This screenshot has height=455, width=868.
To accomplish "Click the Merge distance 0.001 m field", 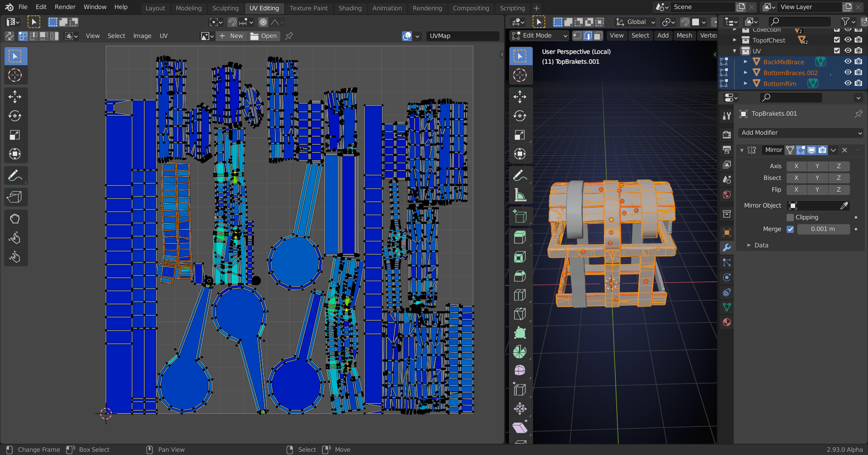I will (x=823, y=229).
